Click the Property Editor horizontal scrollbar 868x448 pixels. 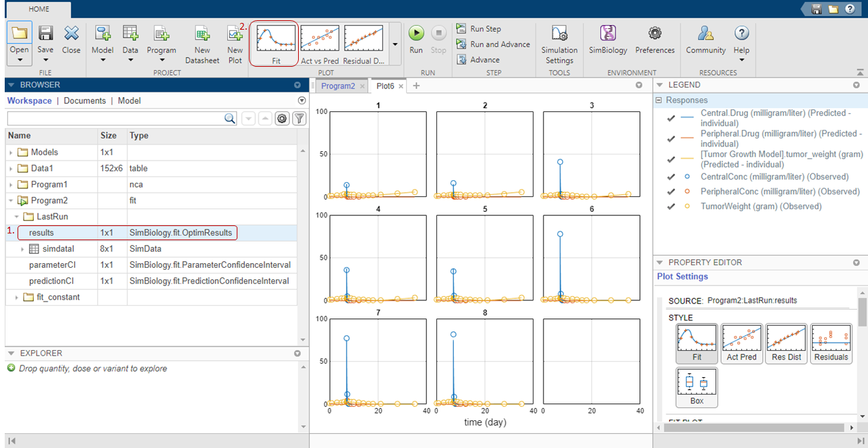tap(755, 428)
